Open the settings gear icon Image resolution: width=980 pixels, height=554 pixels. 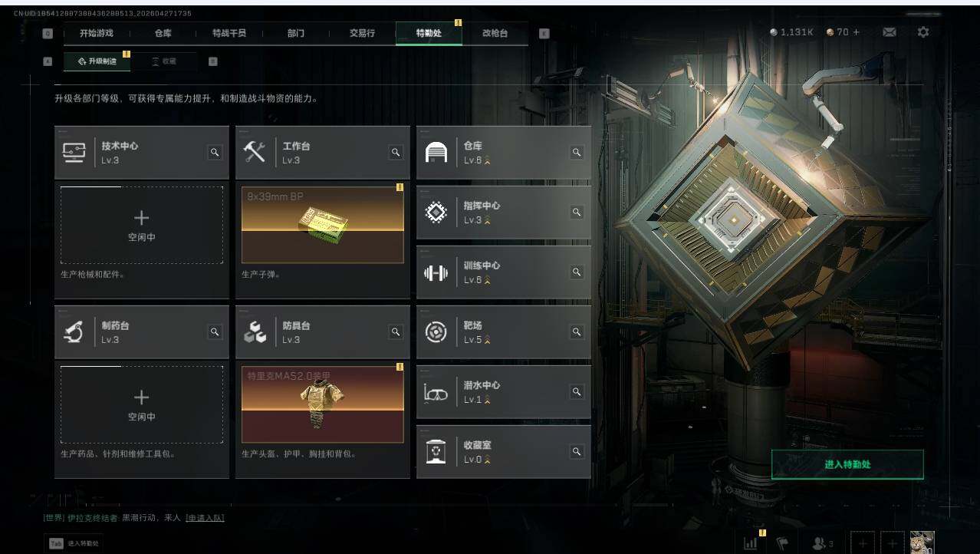tap(923, 32)
